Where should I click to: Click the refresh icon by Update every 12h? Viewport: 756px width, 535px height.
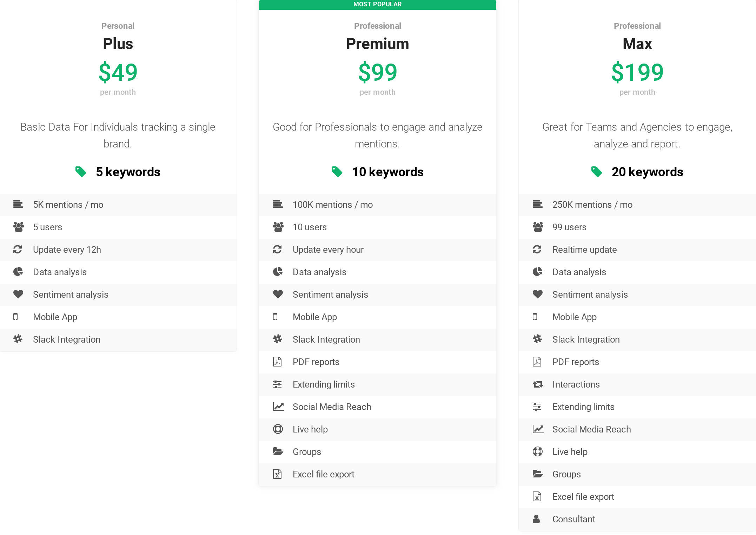coord(18,250)
